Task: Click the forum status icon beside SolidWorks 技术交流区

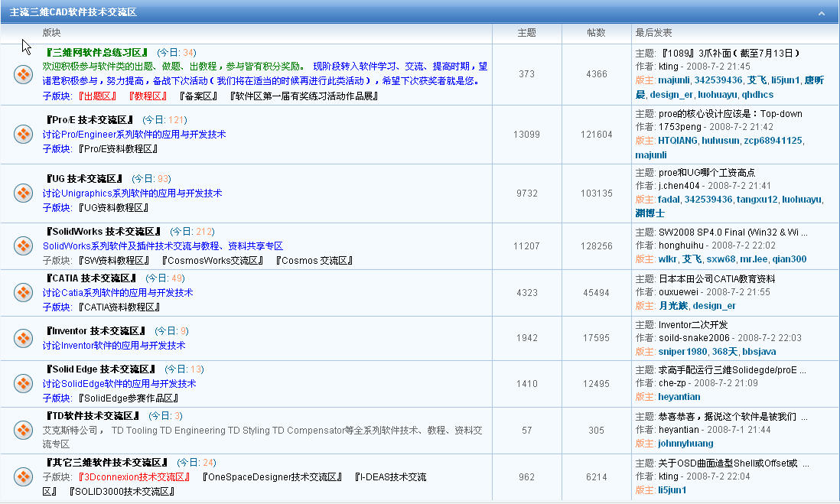Action: pyautogui.click(x=23, y=245)
